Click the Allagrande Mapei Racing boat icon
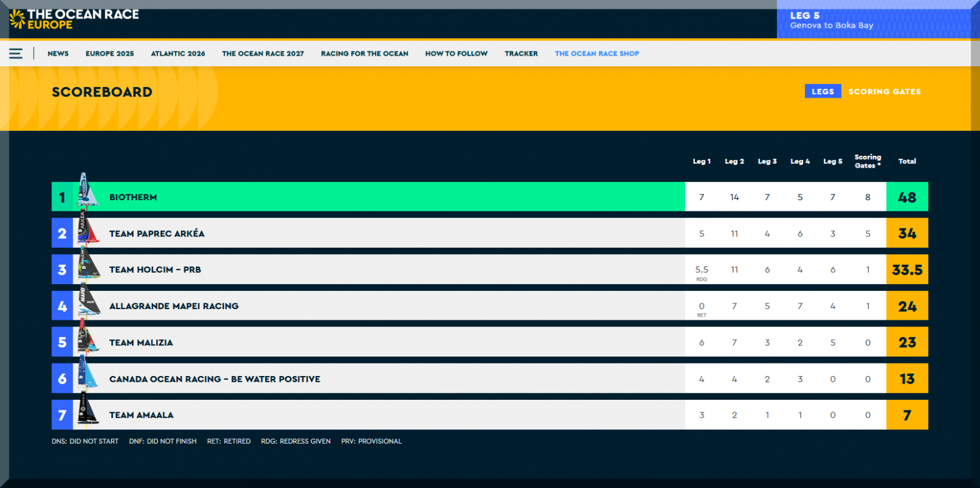Image resolution: width=980 pixels, height=488 pixels. (x=87, y=303)
